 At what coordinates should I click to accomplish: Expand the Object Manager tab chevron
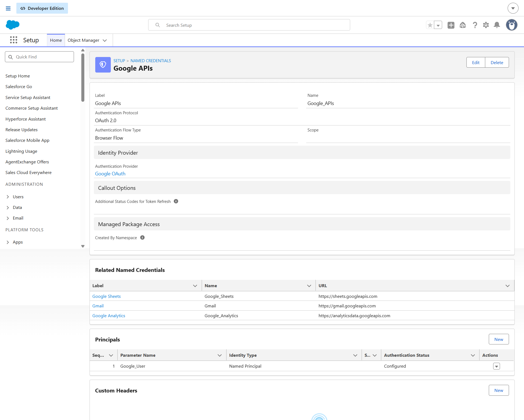pyautogui.click(x=105, y=40)
